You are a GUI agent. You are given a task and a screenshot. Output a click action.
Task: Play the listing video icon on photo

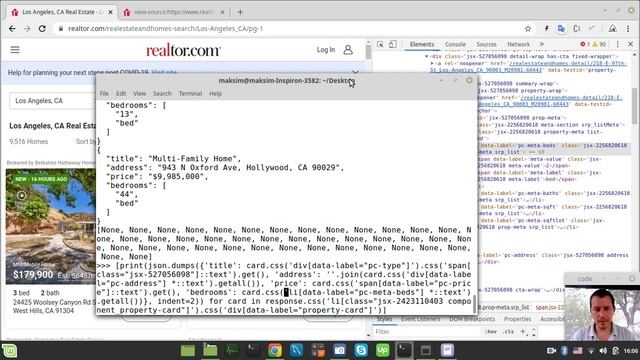pyautogui.click(x=22, y=196)
